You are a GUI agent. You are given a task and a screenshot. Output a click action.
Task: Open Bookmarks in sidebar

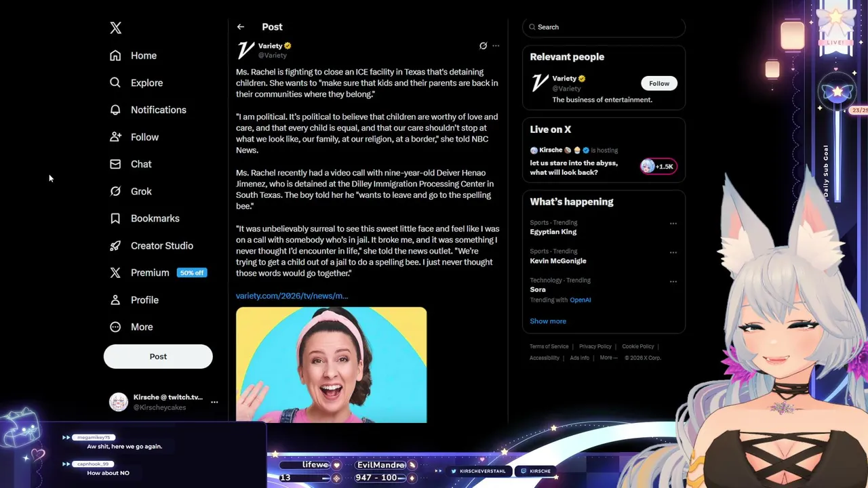[x=144, y=218]
